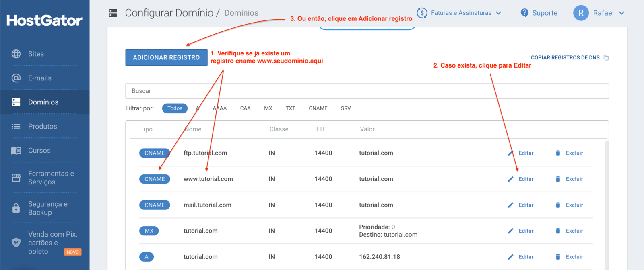Click the Suporte question mark icon

(x=524, y=13)
